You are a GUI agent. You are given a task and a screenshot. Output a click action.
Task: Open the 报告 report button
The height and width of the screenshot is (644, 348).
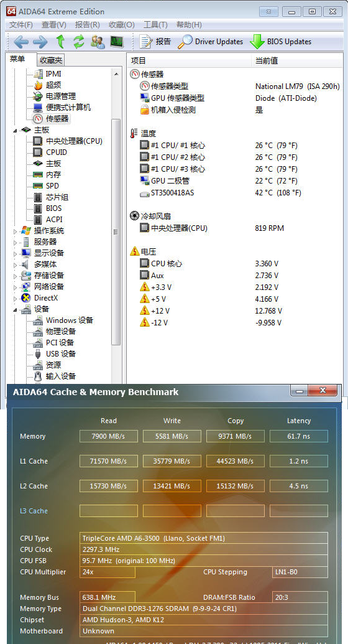point(155,42)
